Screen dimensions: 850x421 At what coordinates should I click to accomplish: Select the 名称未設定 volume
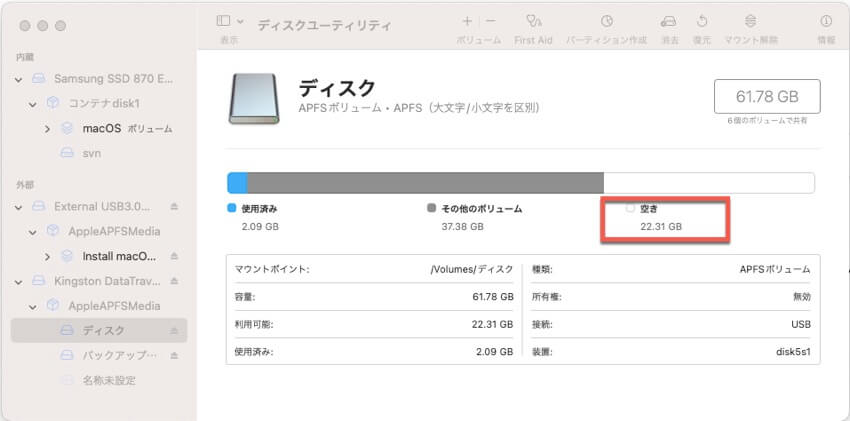point(108,380)
